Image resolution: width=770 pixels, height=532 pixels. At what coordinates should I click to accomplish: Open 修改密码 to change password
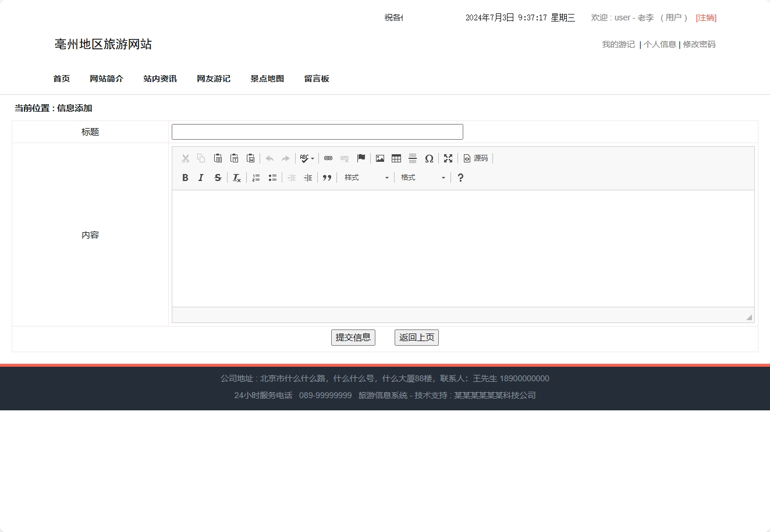click(699, 44)
